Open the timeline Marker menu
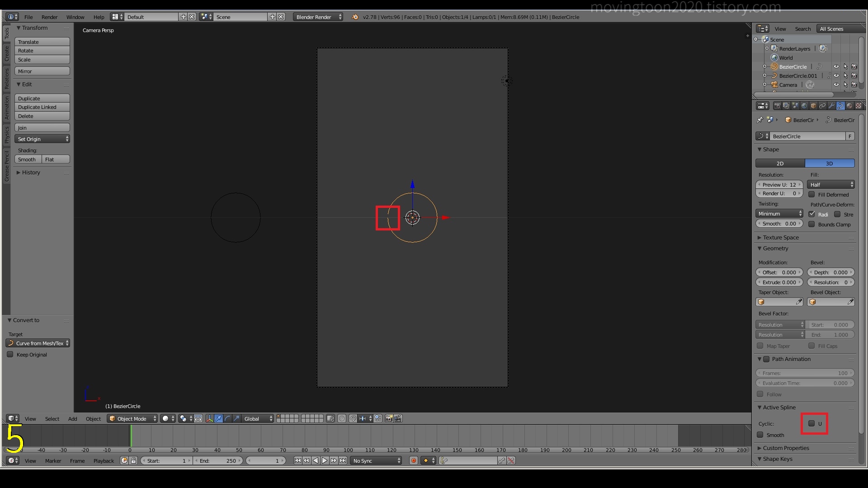868x488 pixels. pos(53,461)
